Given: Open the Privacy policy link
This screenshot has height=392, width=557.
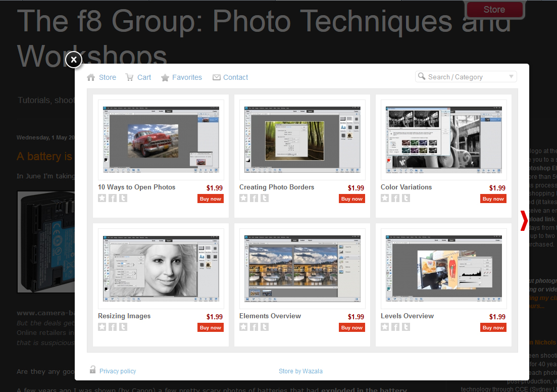Looking at the screenshot, I should (118, 371).
